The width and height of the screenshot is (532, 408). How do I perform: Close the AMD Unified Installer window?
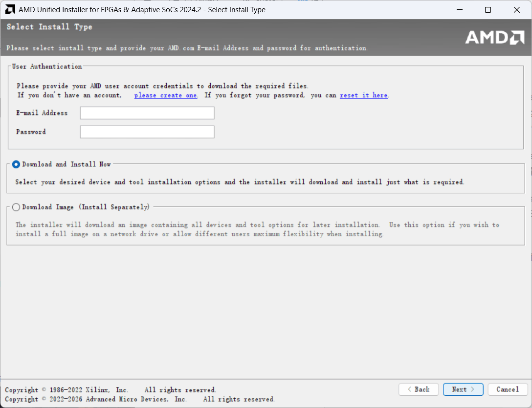click(x=516, y=10)
